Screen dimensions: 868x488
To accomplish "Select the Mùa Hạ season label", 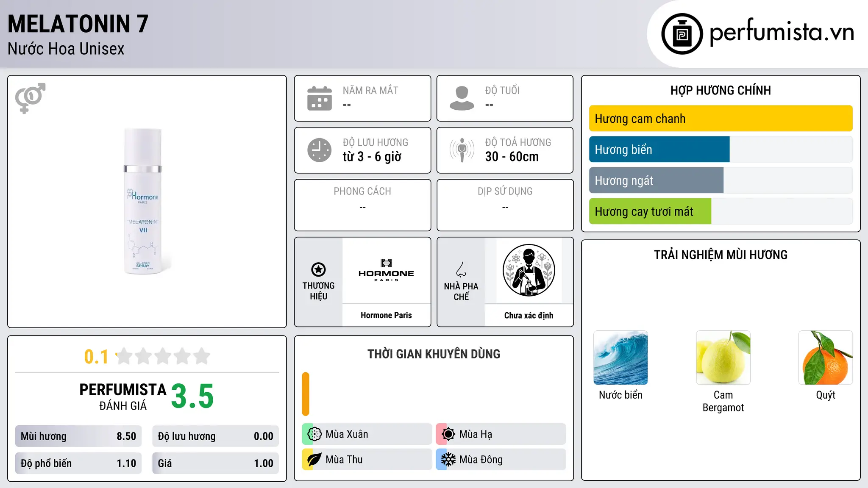I will pyautogui.click(x=476, y=434).
